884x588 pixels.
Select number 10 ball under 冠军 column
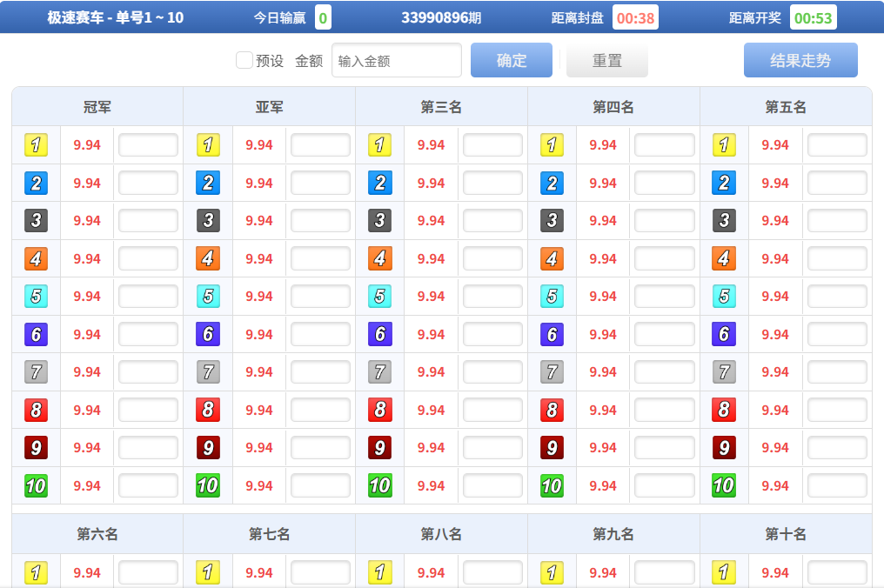coord(38,485)
